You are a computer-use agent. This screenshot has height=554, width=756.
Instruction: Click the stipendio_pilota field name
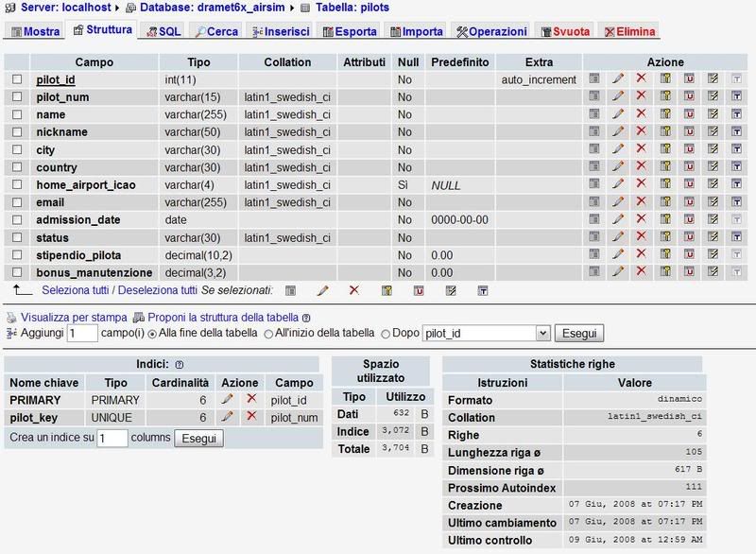[78, 255]
